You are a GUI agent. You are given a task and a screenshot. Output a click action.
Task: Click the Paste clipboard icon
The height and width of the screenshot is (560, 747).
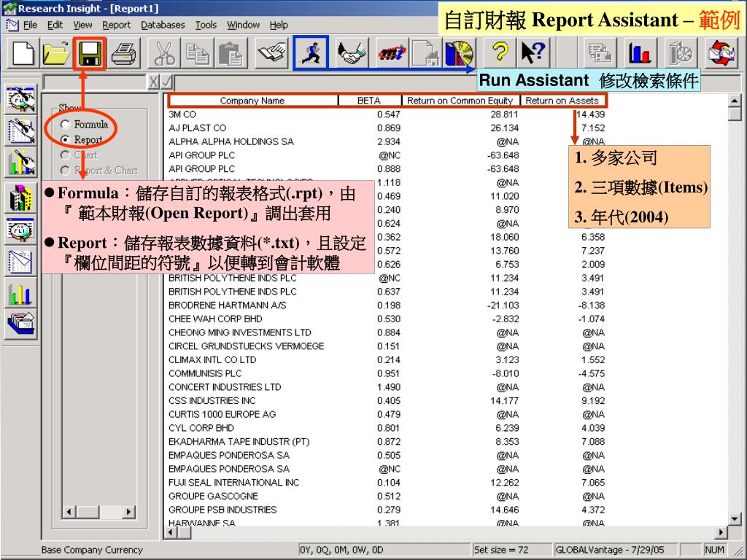[231, 52]
